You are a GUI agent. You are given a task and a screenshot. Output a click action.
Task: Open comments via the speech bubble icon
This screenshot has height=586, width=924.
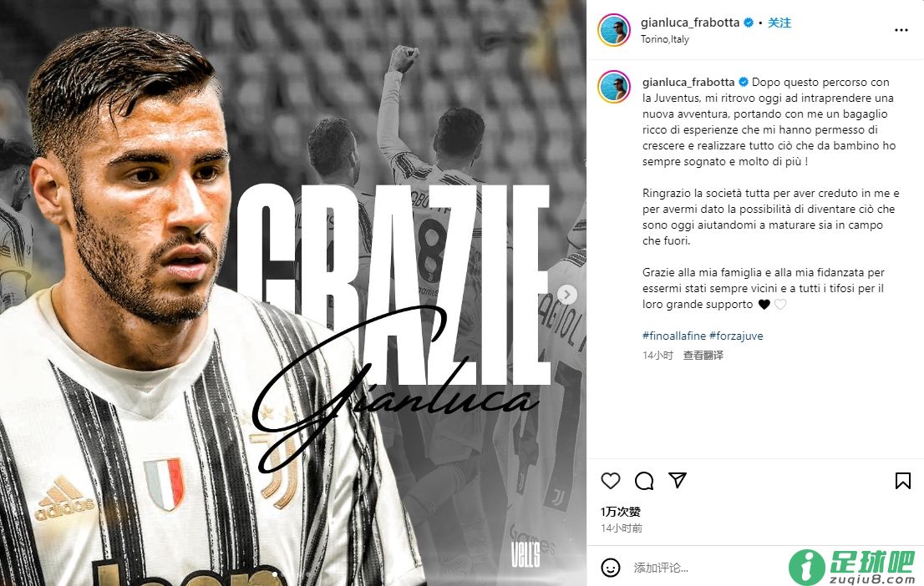(644, 481)
